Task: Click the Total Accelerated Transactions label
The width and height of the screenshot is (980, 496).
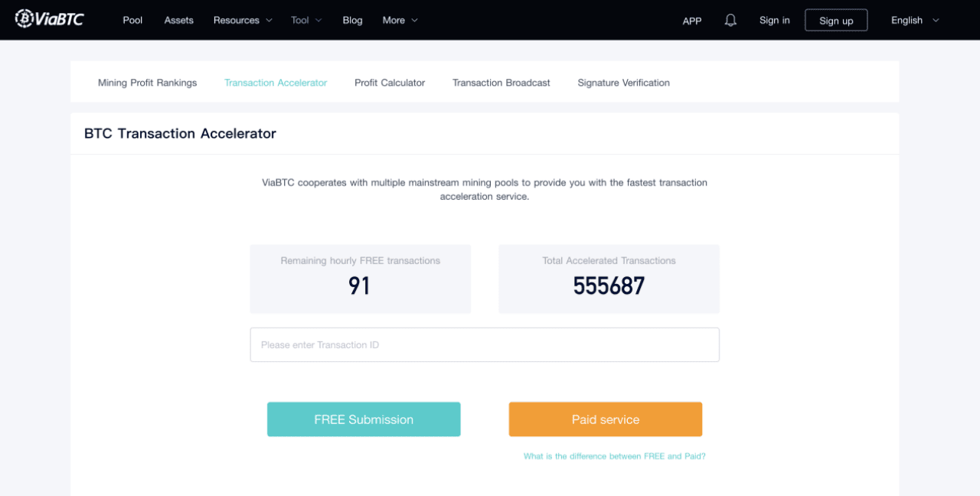Action: click(x=609, y=261)
